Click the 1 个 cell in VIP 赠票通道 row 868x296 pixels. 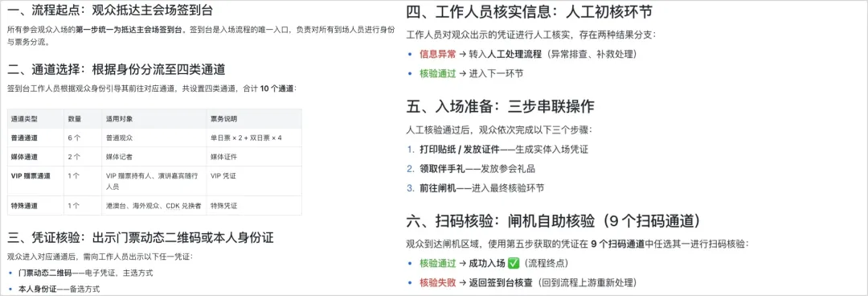coord(74,175)
